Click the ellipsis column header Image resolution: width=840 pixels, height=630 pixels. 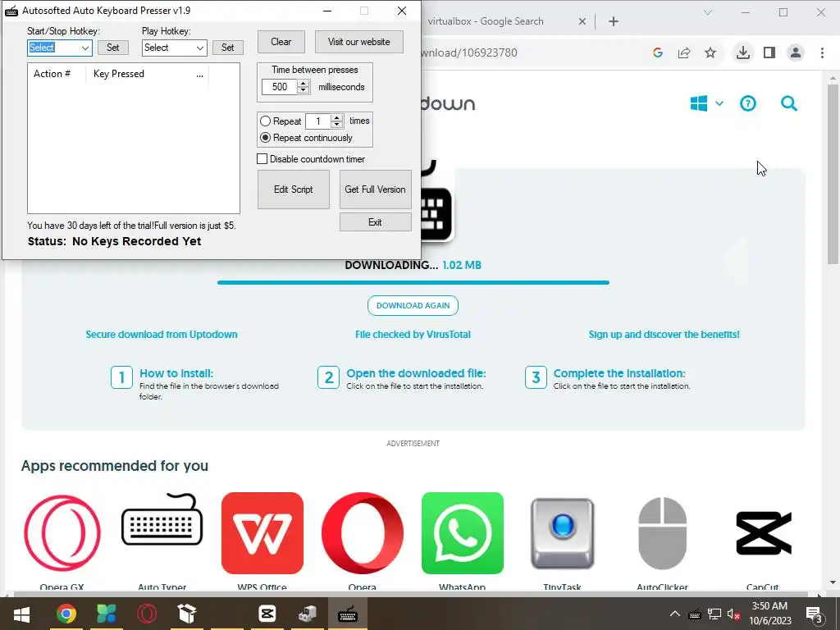click(x=200, y=75)
